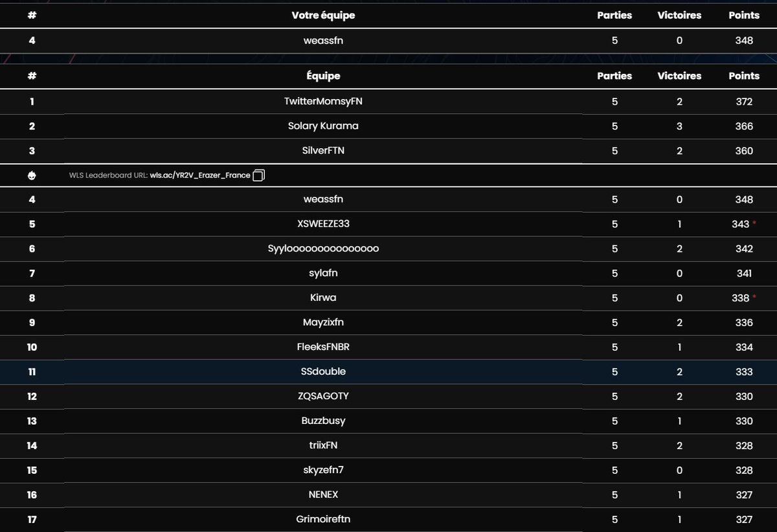777x532 pixels.
Task: Click 341 points for sylafn
Action: (x=744, y=273)
